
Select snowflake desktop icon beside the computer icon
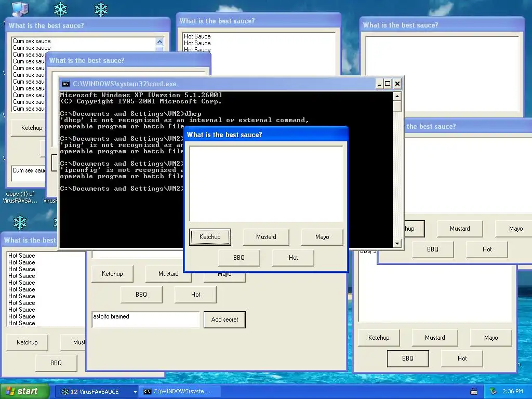(60, 9)
